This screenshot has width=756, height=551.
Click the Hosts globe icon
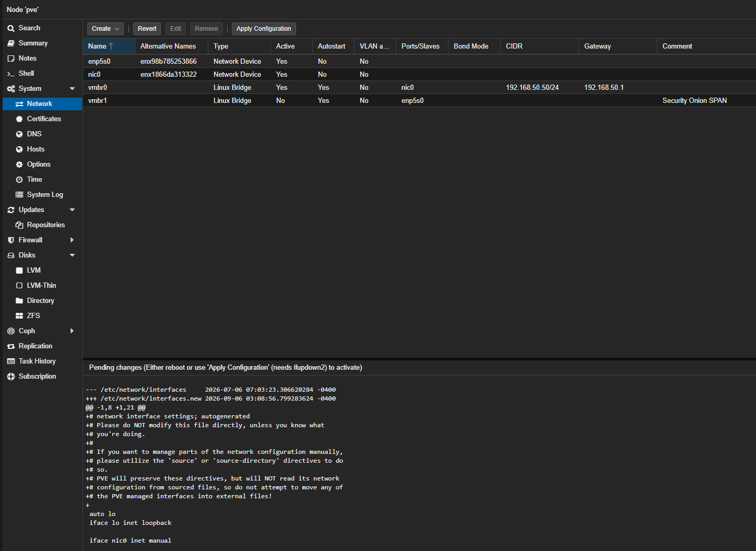click(19, 149)
